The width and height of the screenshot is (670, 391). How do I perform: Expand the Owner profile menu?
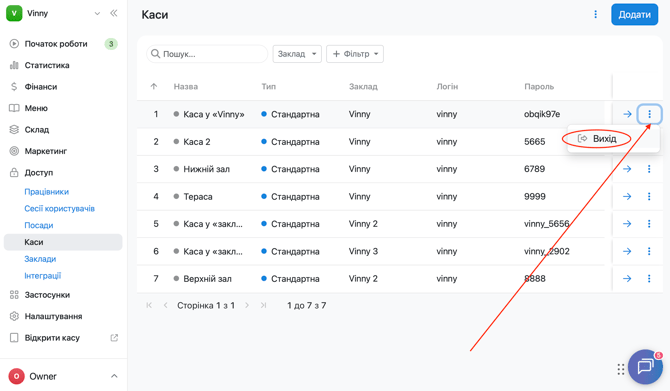[x=114, y=376]
